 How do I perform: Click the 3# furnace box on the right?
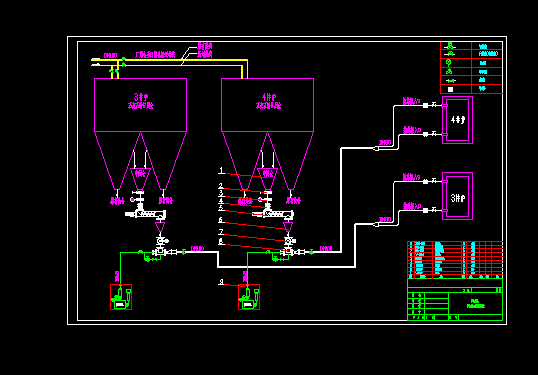click(x=457, y=196)
